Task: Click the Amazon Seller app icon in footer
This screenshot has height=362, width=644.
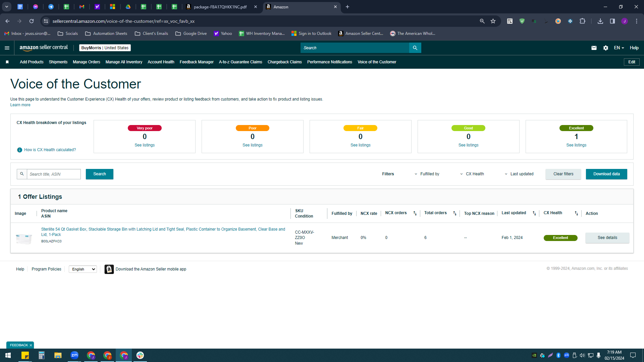Action: 109,269
